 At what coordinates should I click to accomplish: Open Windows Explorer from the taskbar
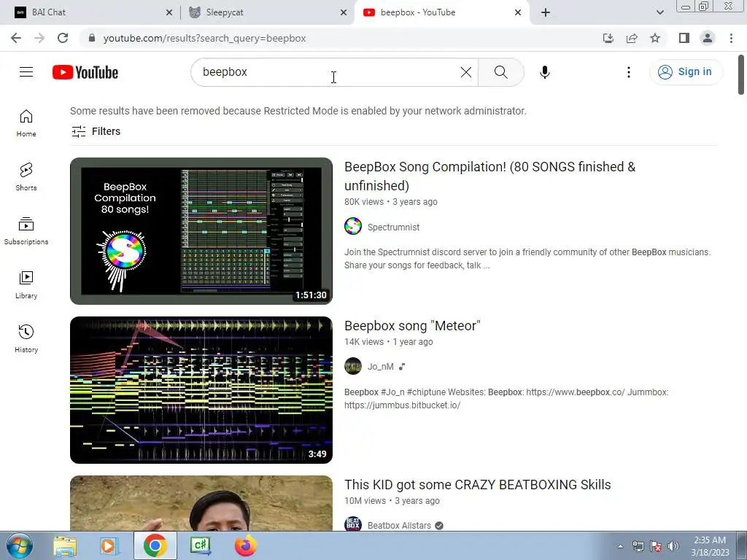[x=65, y=545]
